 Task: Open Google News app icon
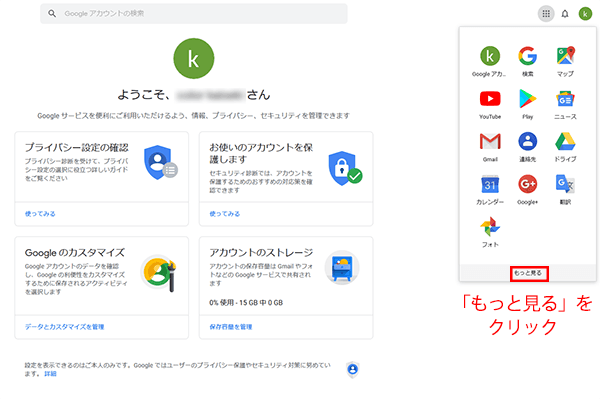coord(566,104)
